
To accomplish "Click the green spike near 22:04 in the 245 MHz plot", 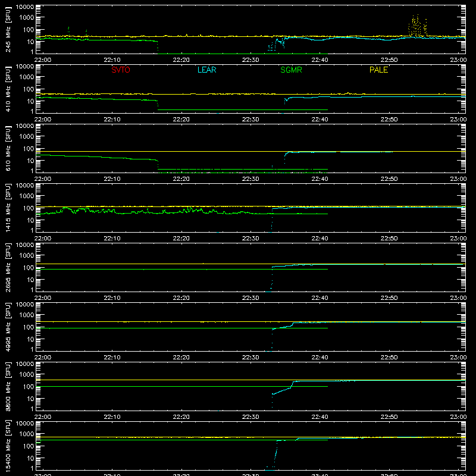I will click(x=68, y=32).
